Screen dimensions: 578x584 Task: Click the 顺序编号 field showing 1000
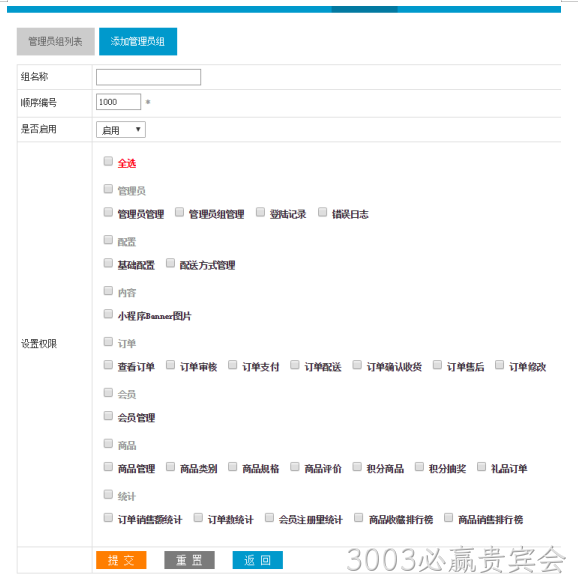pyautogui.click(x=118, y=102)
